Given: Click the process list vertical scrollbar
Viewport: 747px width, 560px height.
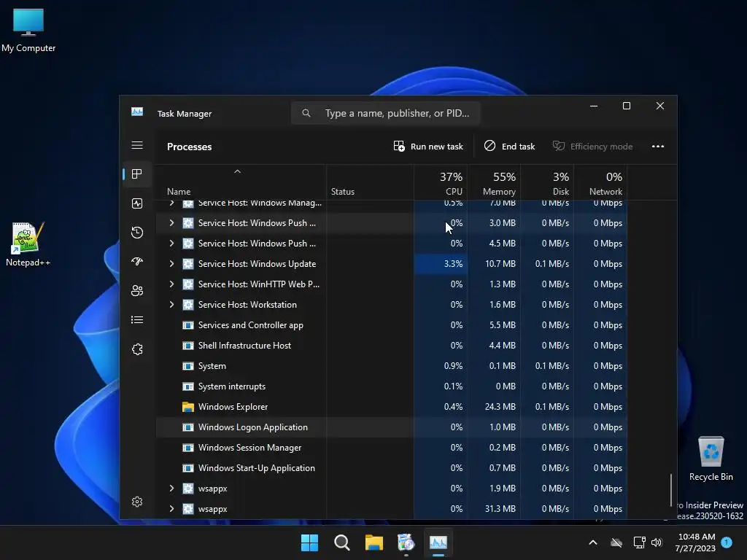Looking at the screenshot, I should click(671, 490).
